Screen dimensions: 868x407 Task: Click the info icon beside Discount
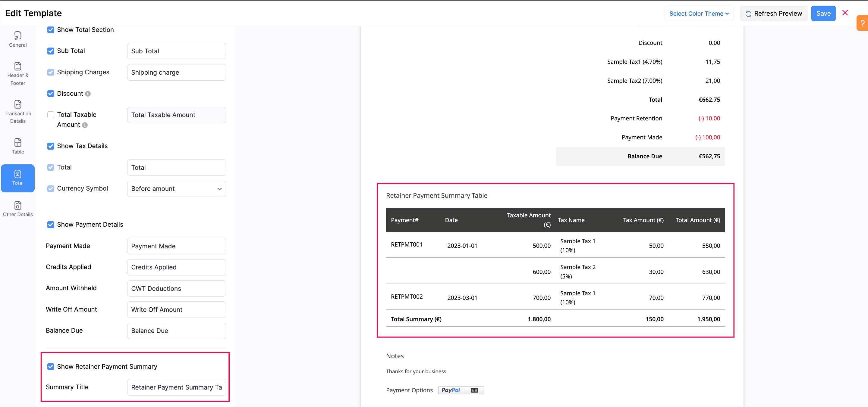pos(88,94)
